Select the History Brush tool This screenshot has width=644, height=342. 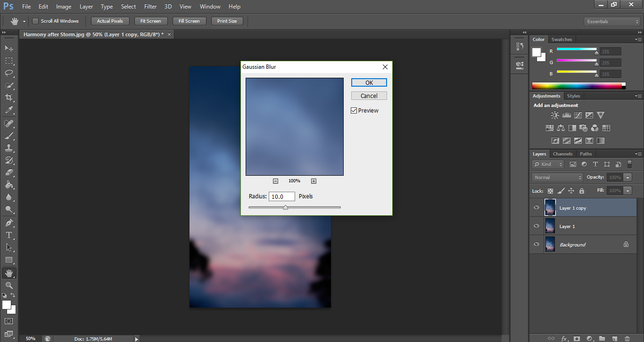click(9, 161)
